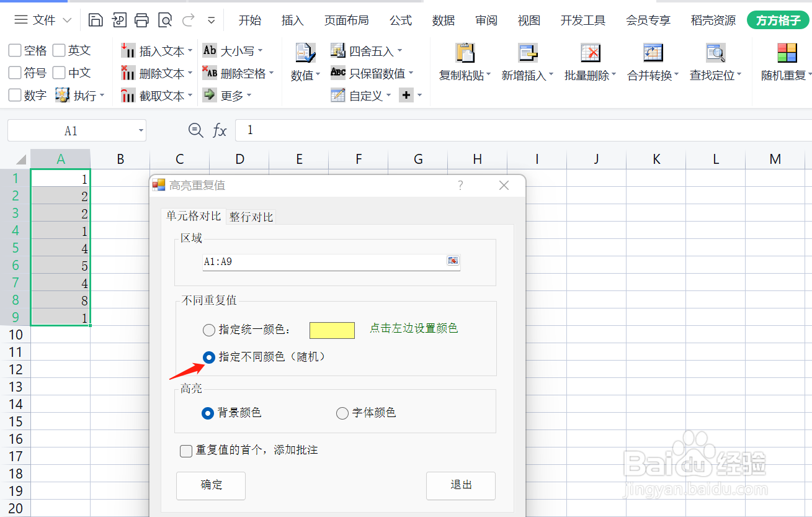
Task: Click the 确定 button
Action: [211, 485]
